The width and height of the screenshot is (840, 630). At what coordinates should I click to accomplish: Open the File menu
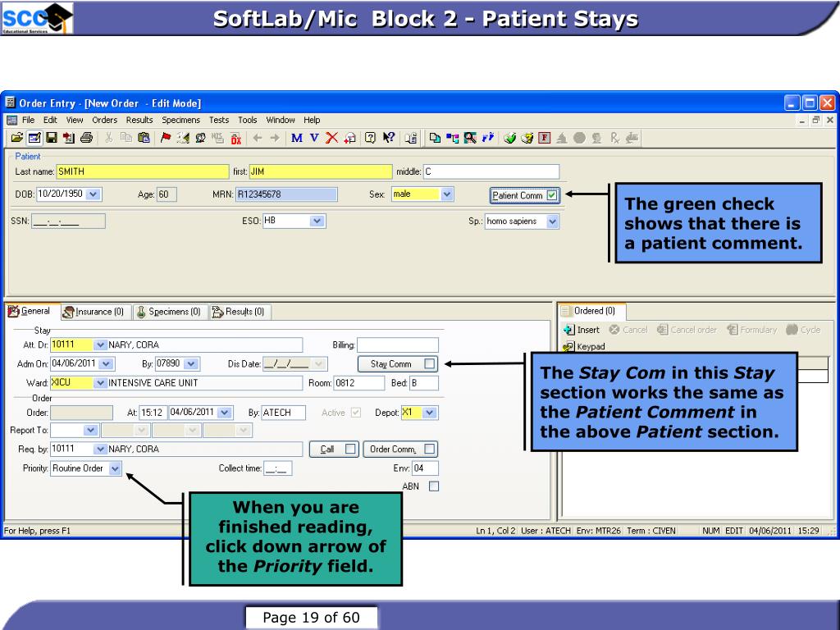(28, 120)
